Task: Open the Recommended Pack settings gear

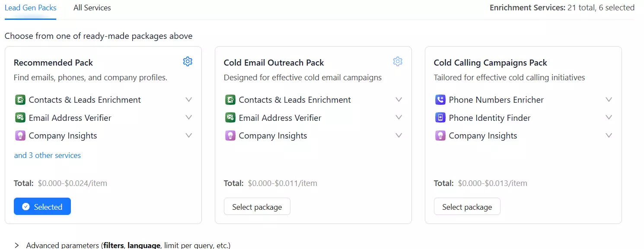Action: point(188,61)
